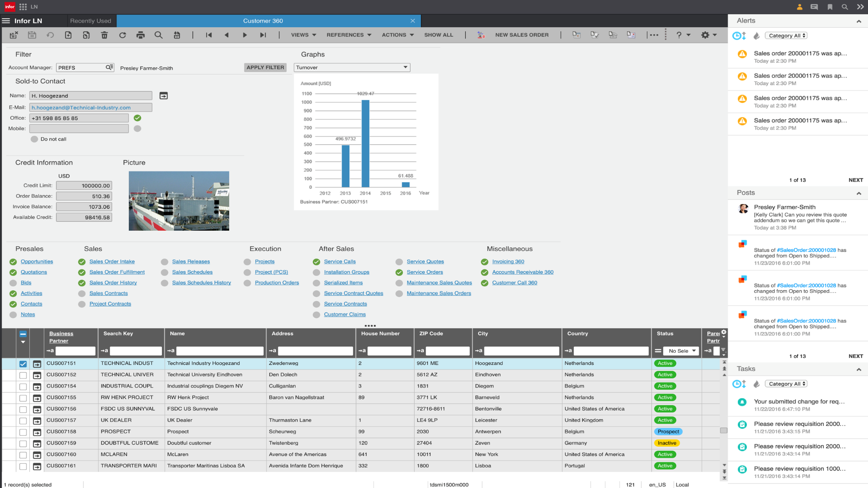The image size is (868, 488).
Task: Open the grid settings gear above the table scrollbar
Action: (724, 333)
